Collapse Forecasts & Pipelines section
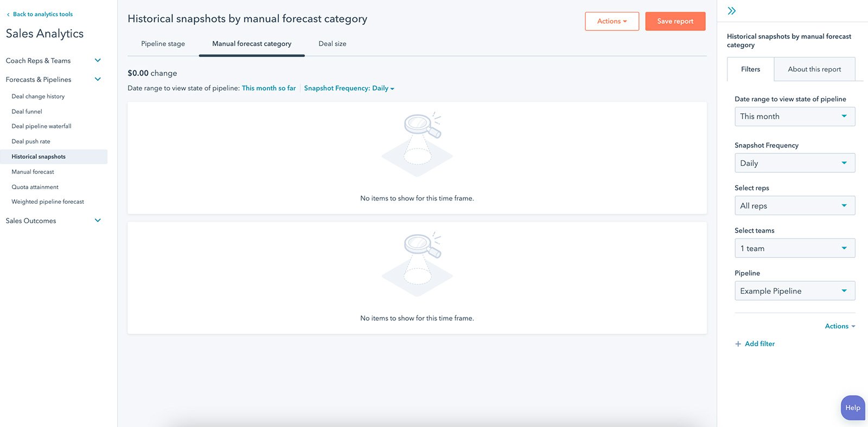 98,79
